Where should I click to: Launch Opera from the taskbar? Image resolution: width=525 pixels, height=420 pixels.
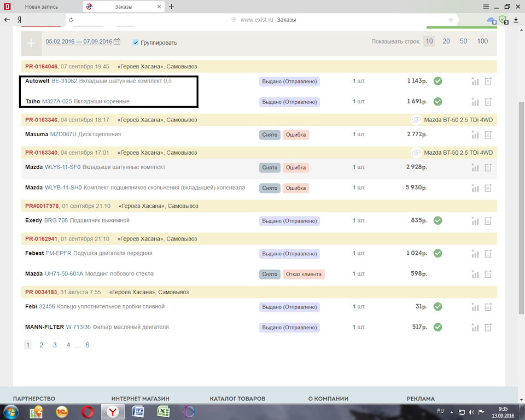(87, 412)
